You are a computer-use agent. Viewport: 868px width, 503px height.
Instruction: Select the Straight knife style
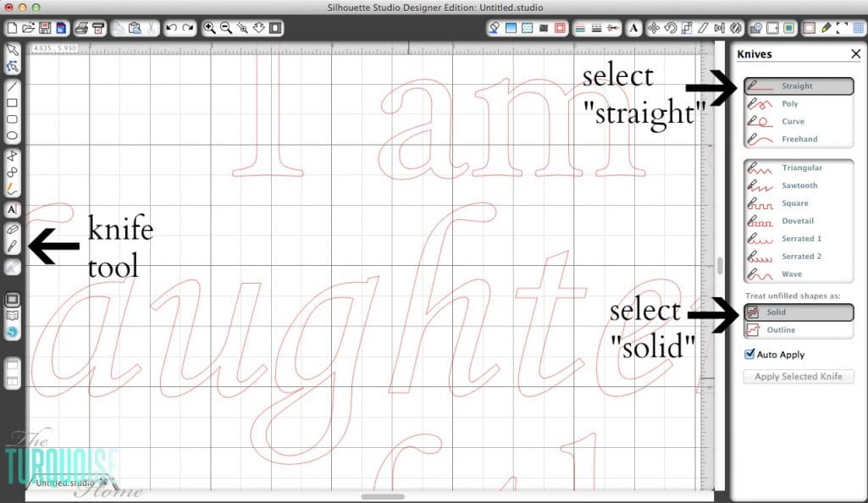click(x=799, y=86)
